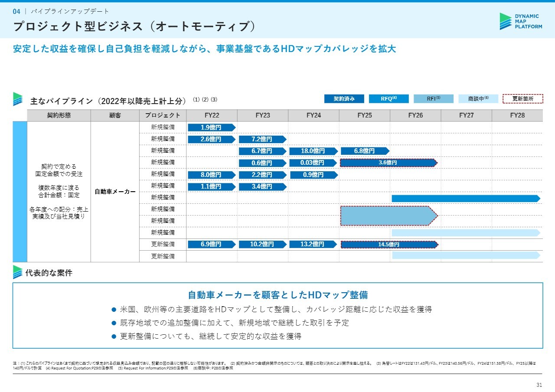Select the dashed 14.5億円 bar
Image resolution: width=555 pixels, height=392 pixels.
[x=389, y=244]
